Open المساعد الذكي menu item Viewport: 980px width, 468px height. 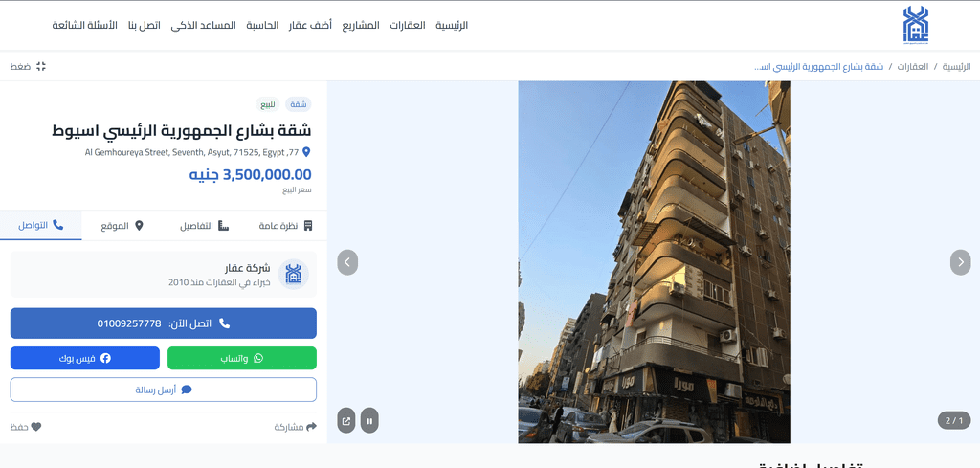click(x=203, y=26)
